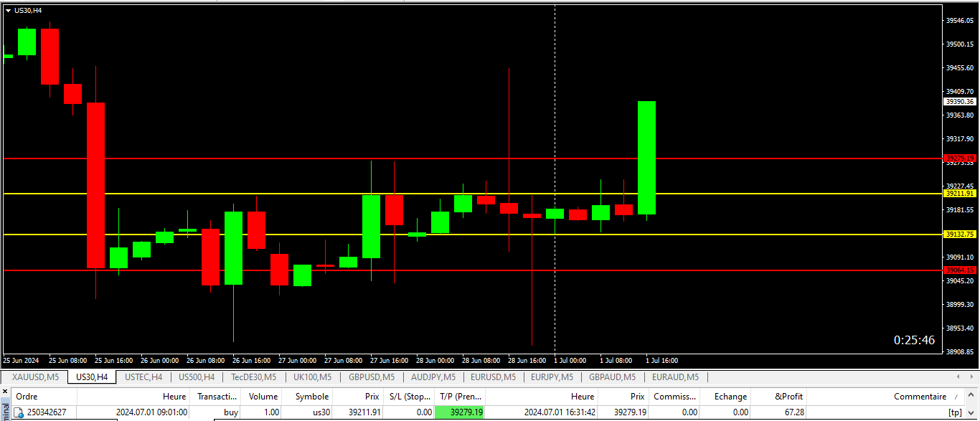Click the yellow 39211.91 price label on axis

pyautogui.click(x=961, y=194)
